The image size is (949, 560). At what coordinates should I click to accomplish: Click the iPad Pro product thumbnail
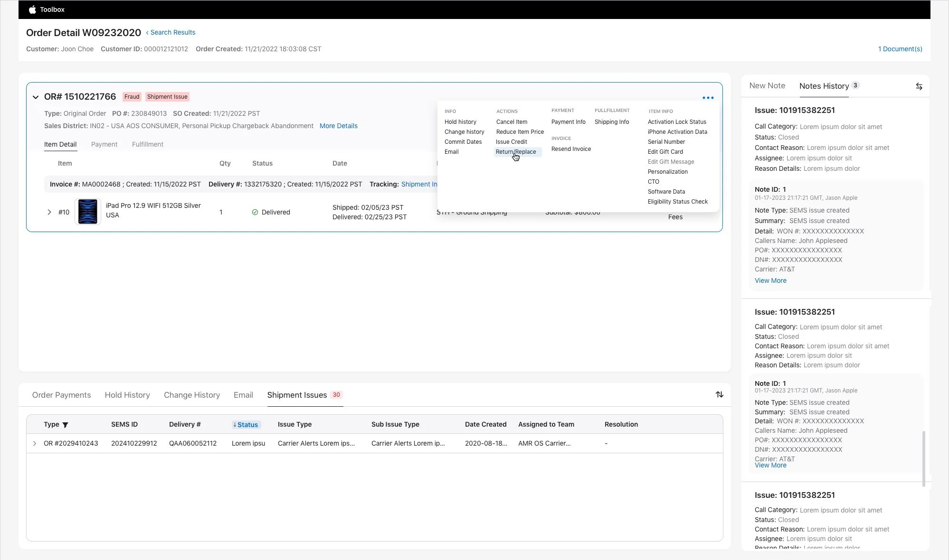tap(88, 212)
